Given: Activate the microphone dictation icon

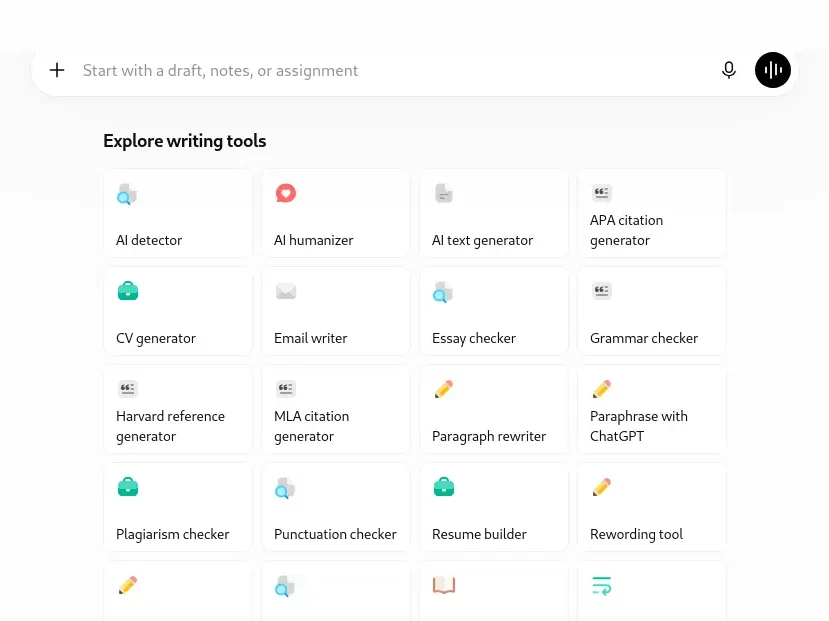Looking at the screenshot, I should (729, 70).
